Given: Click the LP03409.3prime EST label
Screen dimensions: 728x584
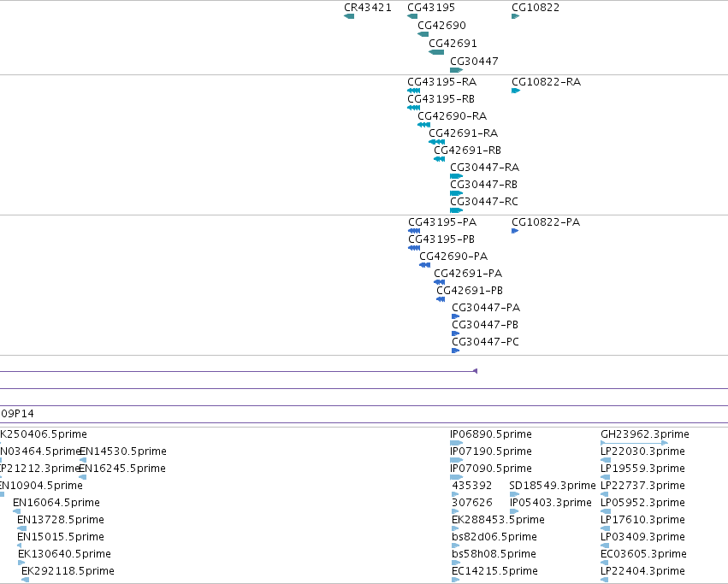Looking at the screenshot, I should pos(643,537).
